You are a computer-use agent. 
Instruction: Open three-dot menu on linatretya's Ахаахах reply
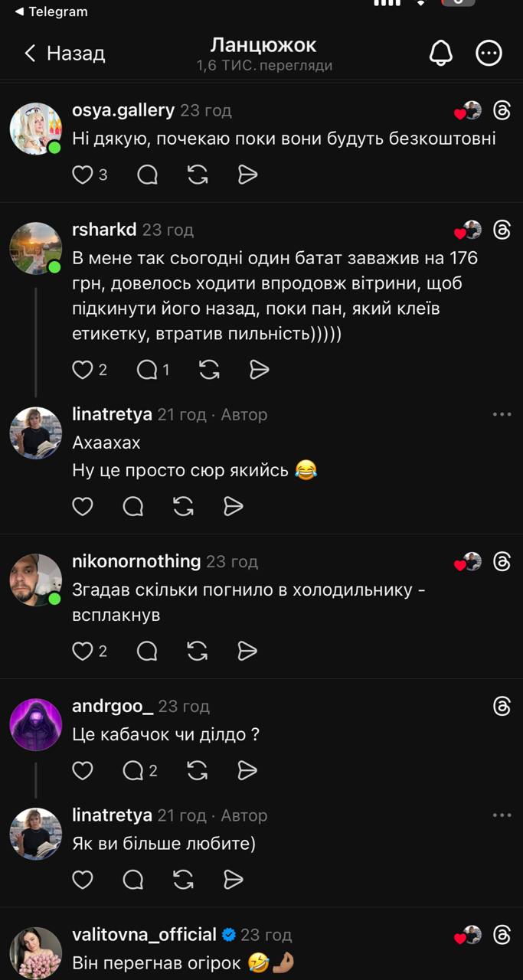pos(502,414)
